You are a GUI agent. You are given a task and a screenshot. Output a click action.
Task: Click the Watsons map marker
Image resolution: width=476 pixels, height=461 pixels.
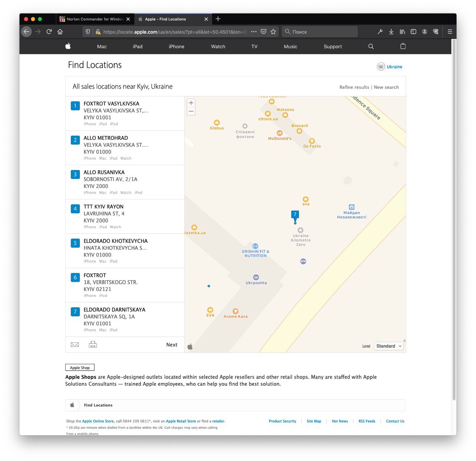tap(285, 115)
